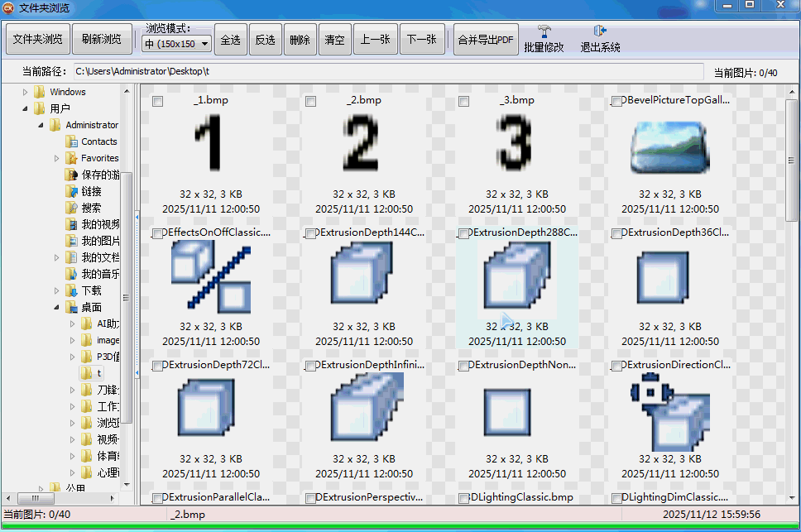Viewport: 801px width, 532px height.
Task: Select the ExtrusionDepthInfini thumbnail
Action: (367, 407)
